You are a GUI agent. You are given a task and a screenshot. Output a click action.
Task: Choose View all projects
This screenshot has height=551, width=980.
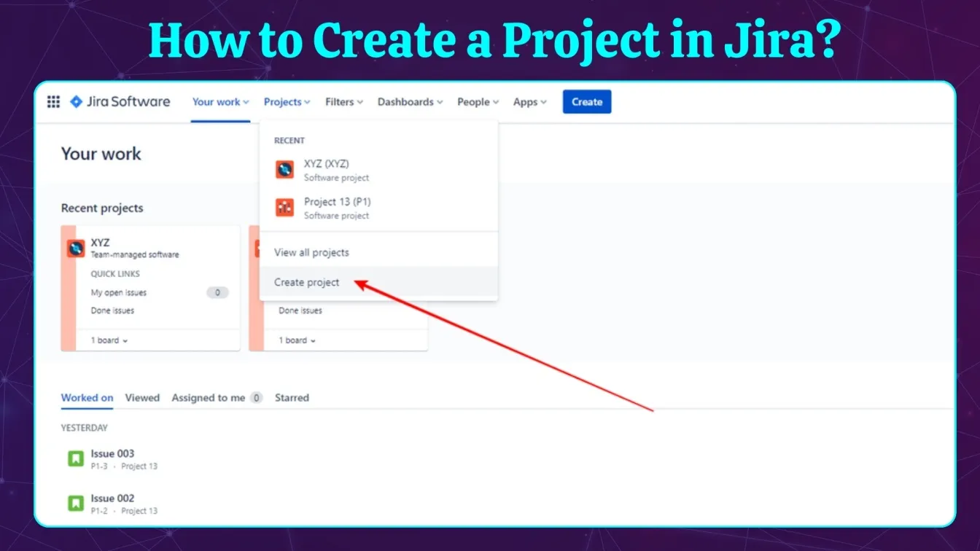(x=378, y=252)
